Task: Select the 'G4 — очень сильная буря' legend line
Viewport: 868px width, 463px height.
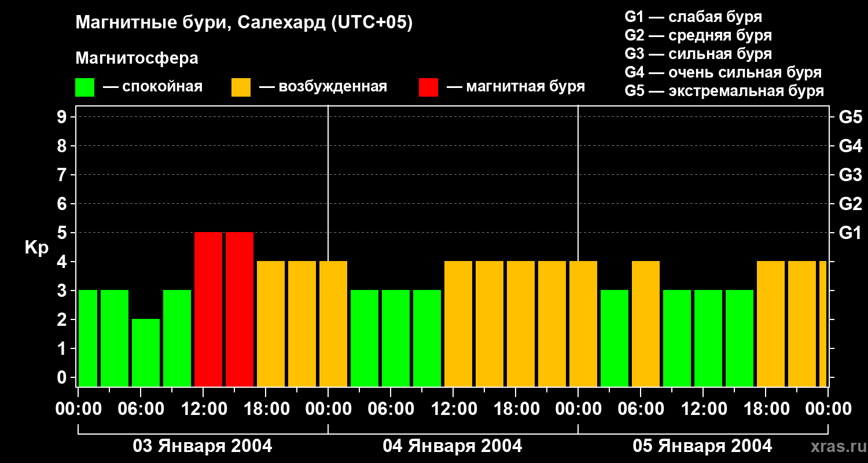Action: (723, 72)
